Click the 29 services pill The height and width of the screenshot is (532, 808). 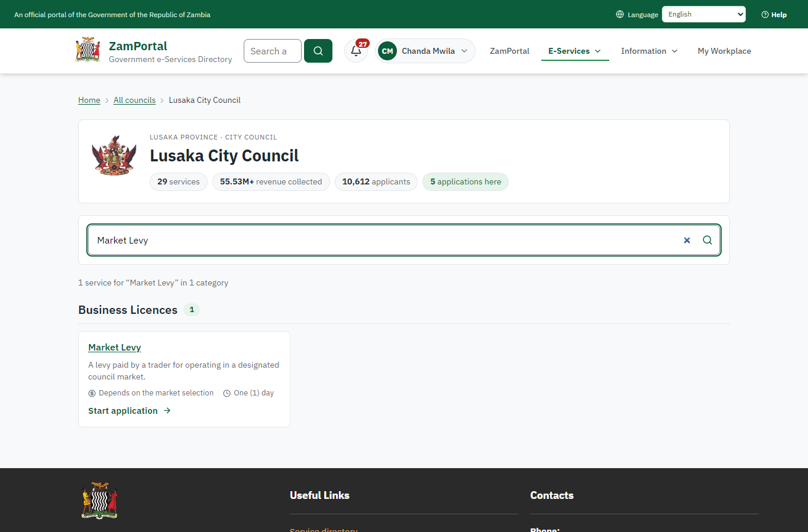click(x=179, y=181)
